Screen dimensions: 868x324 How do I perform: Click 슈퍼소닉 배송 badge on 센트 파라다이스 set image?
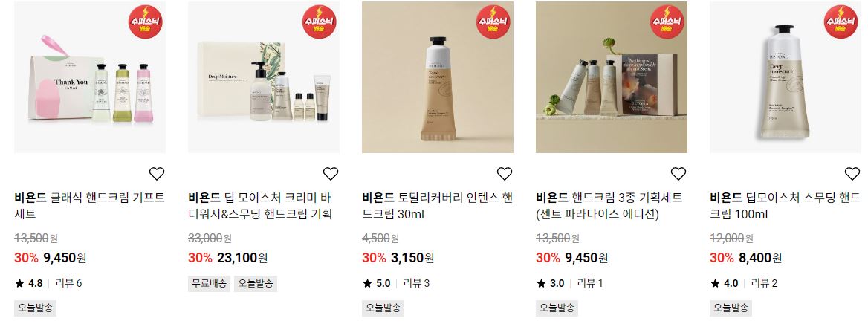[667, 22]
